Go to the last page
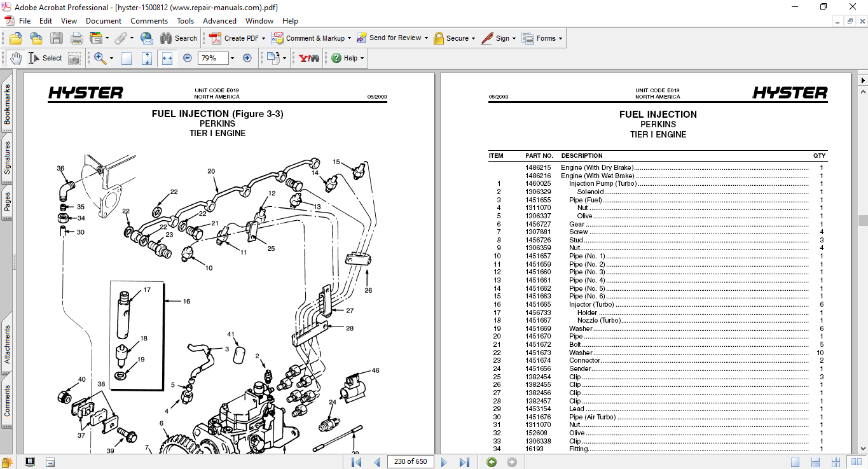 point(464,462)
